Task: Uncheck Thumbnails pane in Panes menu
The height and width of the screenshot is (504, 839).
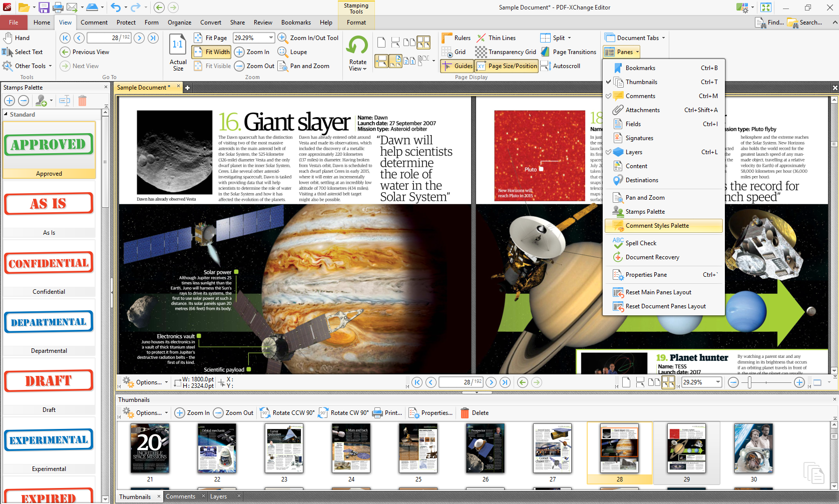Action: pos(664,82)
